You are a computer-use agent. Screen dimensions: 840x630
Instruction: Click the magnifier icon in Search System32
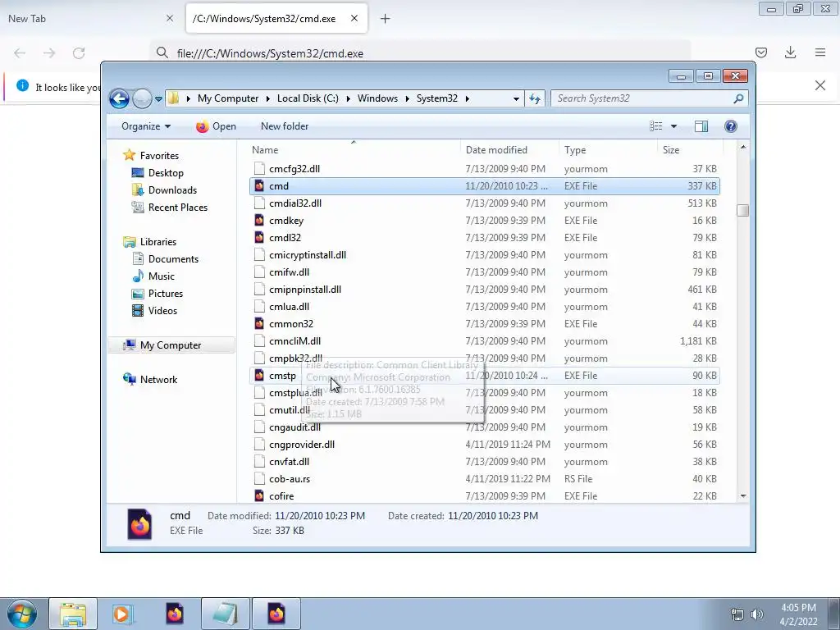738,98
